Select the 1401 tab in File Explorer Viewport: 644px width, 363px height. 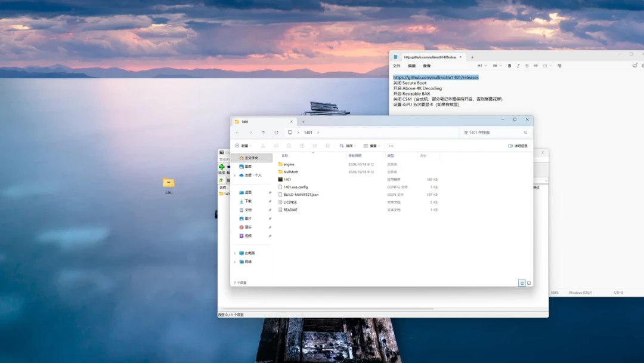click(263, 122)
